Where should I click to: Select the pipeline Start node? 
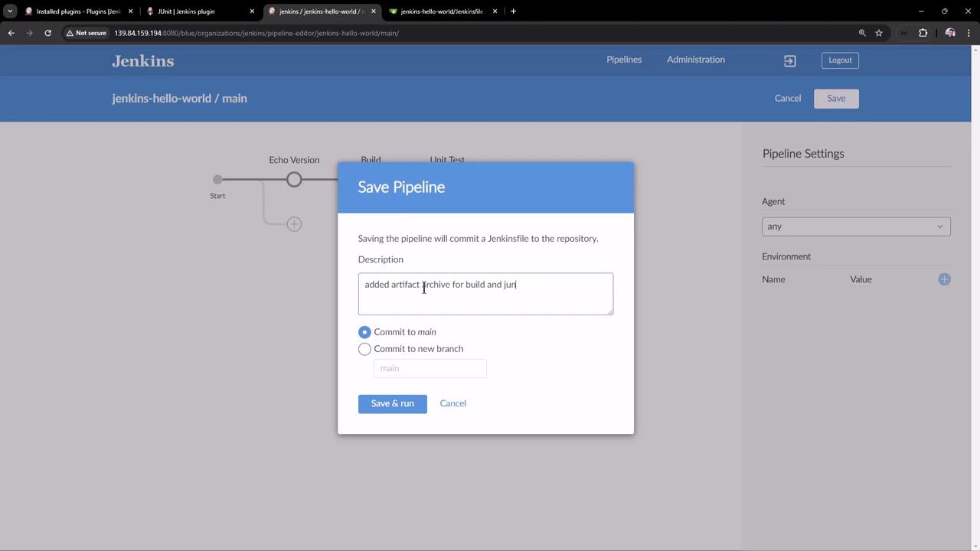pyautogui.click(x=217, y=180)
